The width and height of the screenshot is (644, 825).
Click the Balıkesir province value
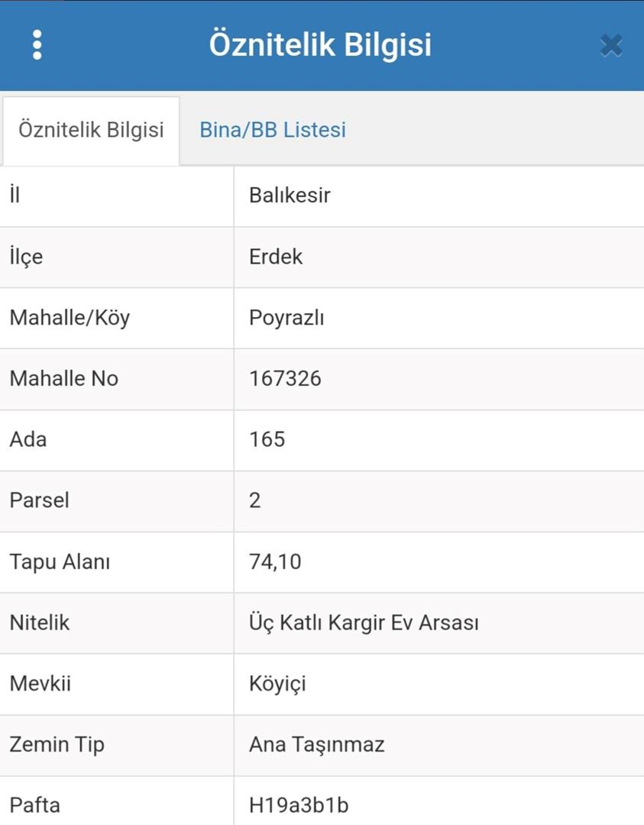click(290, 196)
